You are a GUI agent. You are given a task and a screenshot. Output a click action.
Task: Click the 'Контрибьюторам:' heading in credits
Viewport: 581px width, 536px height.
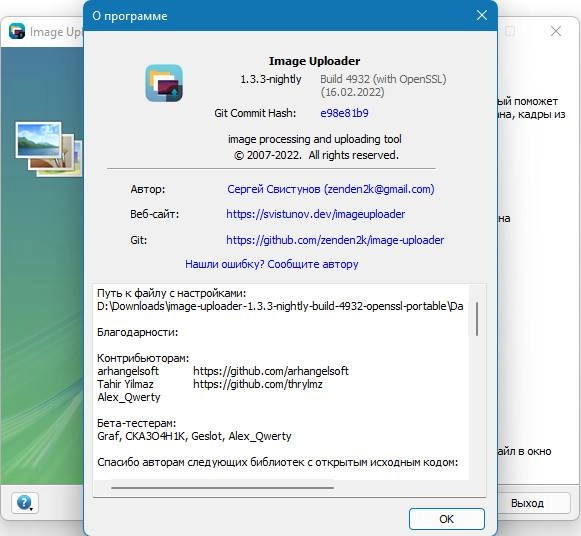(143, 358)
